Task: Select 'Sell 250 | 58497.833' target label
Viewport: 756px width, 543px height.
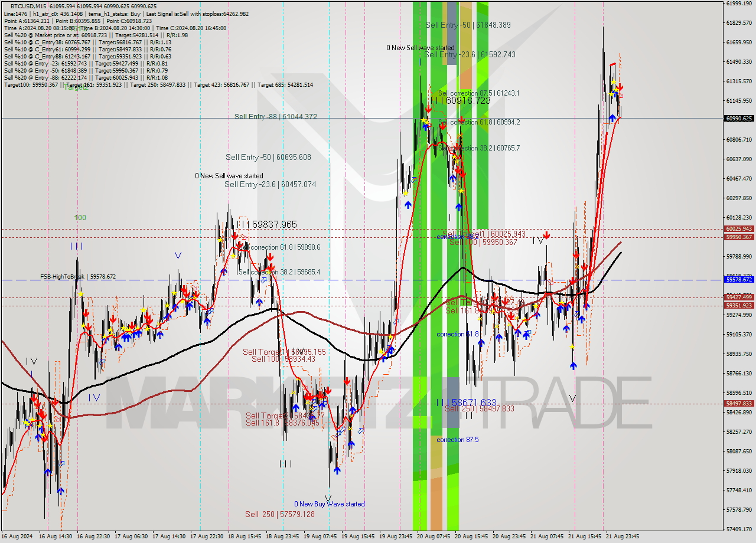Action: pos(479,408)
